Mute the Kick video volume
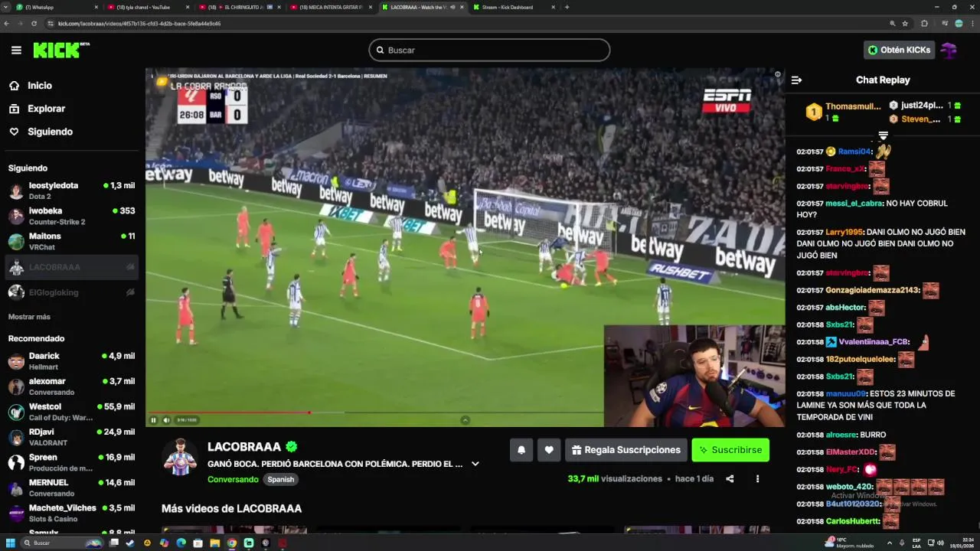Screen dimensions: 980x551 tap(166, 420)
